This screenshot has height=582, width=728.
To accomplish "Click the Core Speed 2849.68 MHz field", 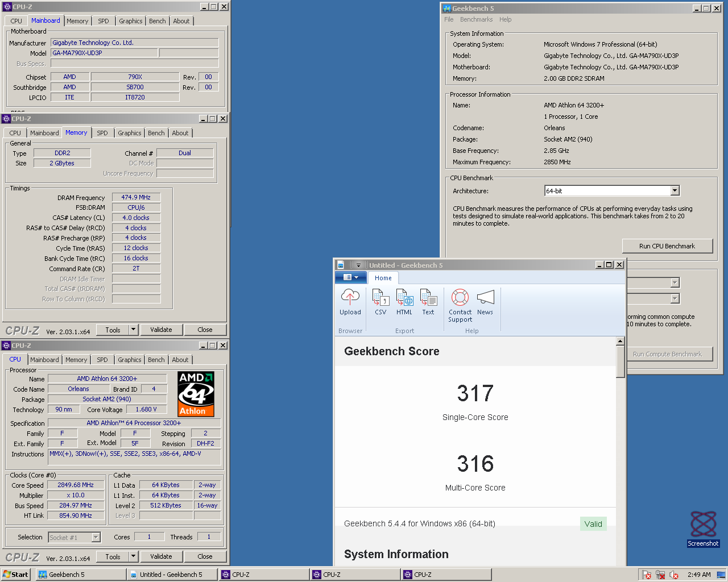I will point(76,485).
